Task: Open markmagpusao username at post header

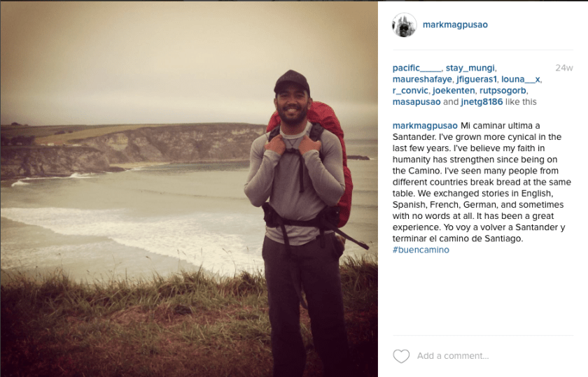Action: (x=455, y=24)
